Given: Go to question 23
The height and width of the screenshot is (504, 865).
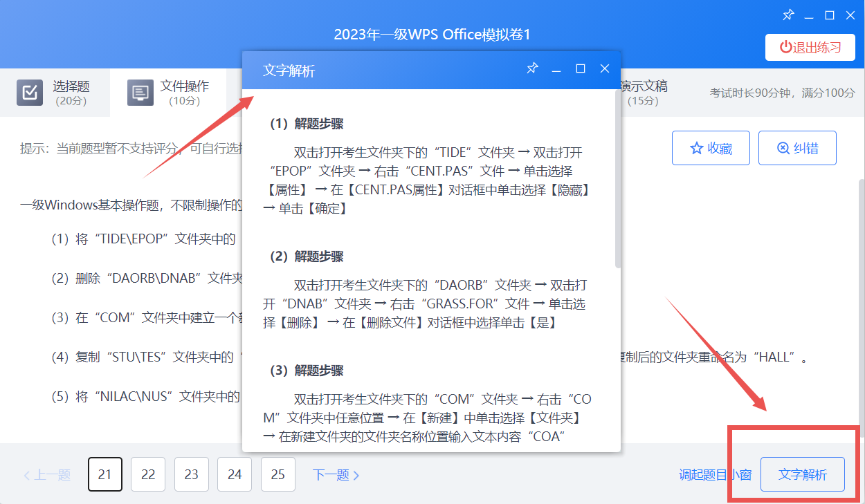Looking at the screenshot, I should point(192,474).
